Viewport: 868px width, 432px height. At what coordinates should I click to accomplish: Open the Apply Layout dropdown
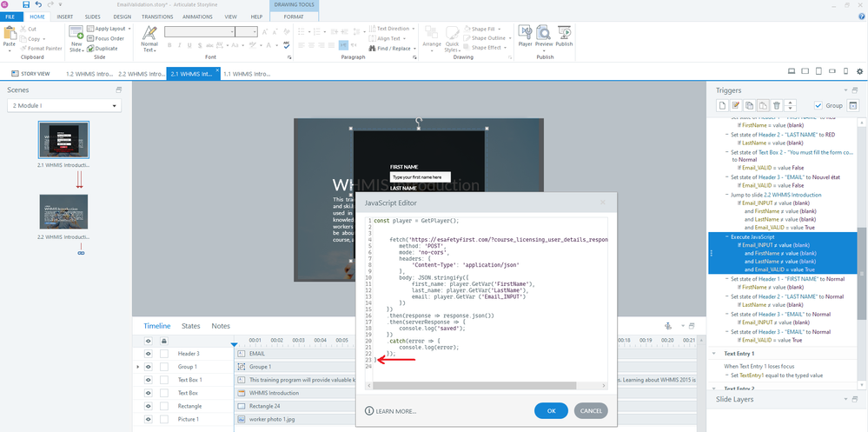pos(113,29)
